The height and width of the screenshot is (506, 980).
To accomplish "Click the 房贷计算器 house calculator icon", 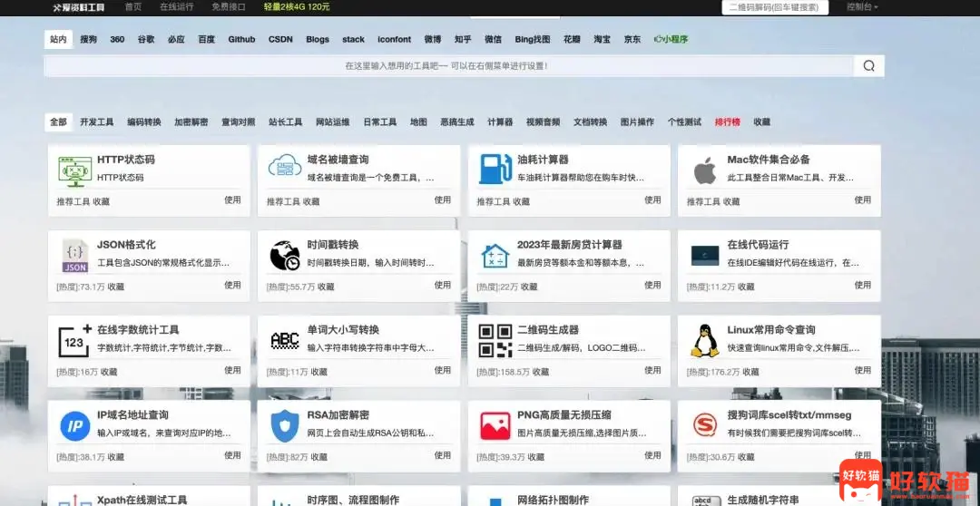I will point(495,256).
